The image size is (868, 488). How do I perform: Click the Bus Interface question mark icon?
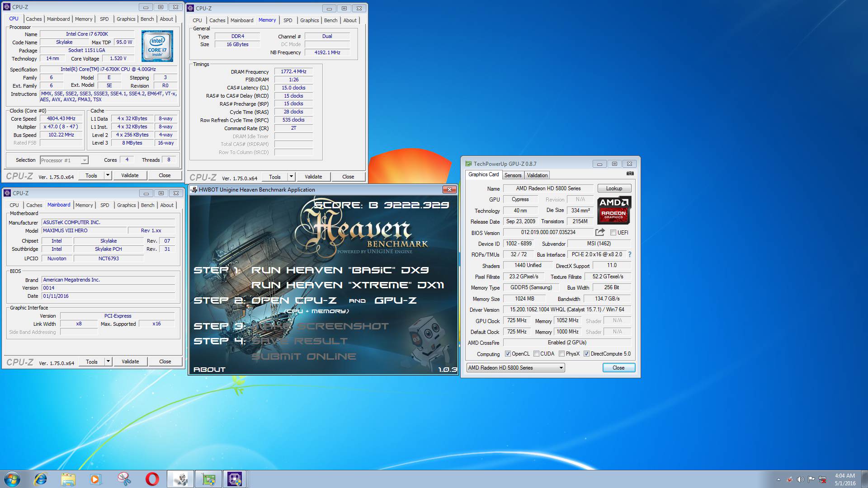pyautogui.click(x=630, y=254)
